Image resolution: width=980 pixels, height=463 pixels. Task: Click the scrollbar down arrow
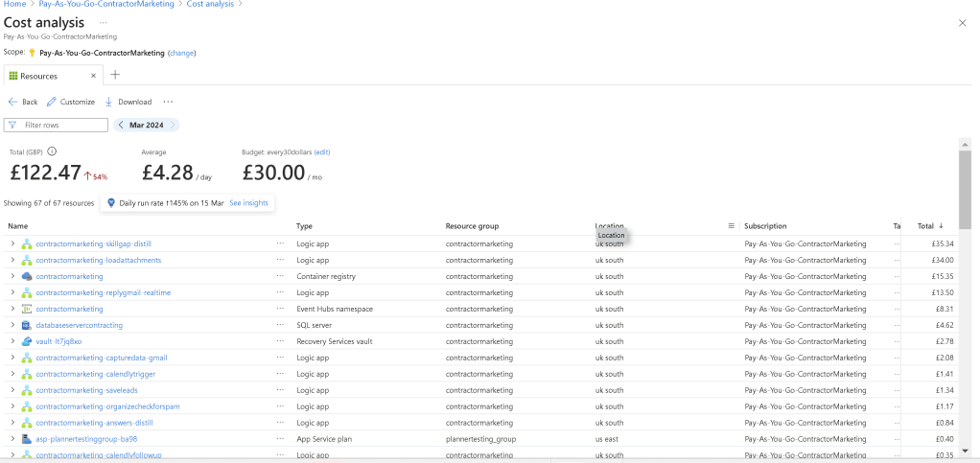[x=965, y=450]
